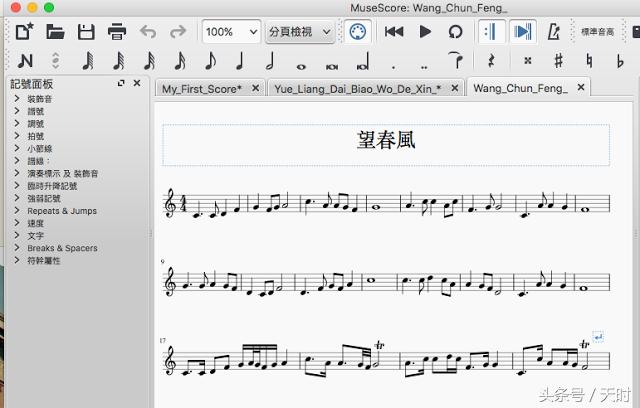Create a new score

24,31
